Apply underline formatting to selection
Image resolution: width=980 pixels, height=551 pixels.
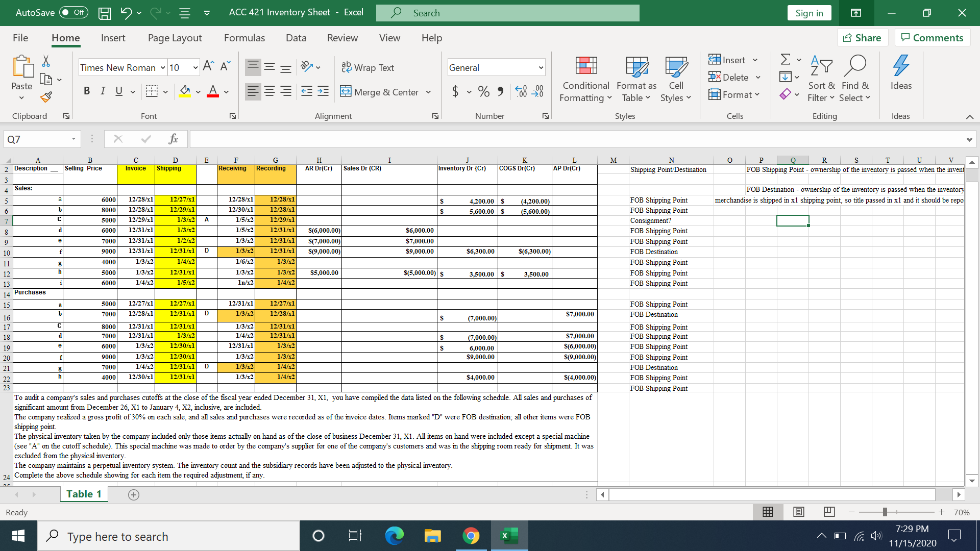tap(118, 91)
